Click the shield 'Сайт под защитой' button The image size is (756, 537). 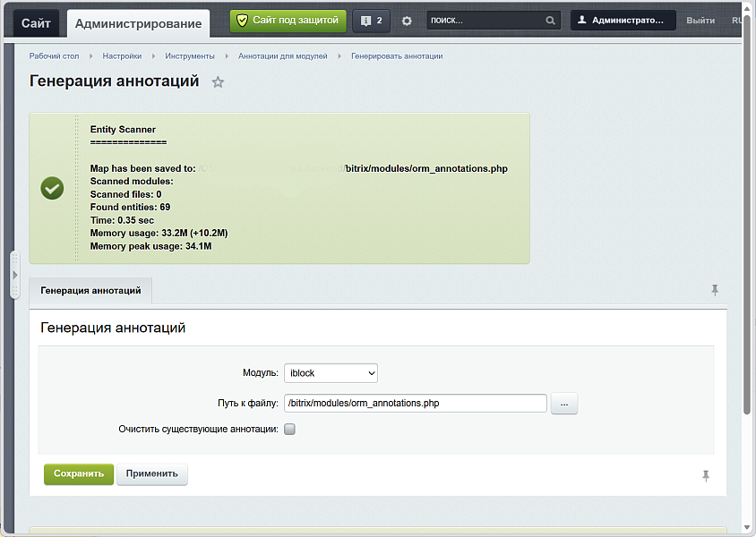click(288, 21)
